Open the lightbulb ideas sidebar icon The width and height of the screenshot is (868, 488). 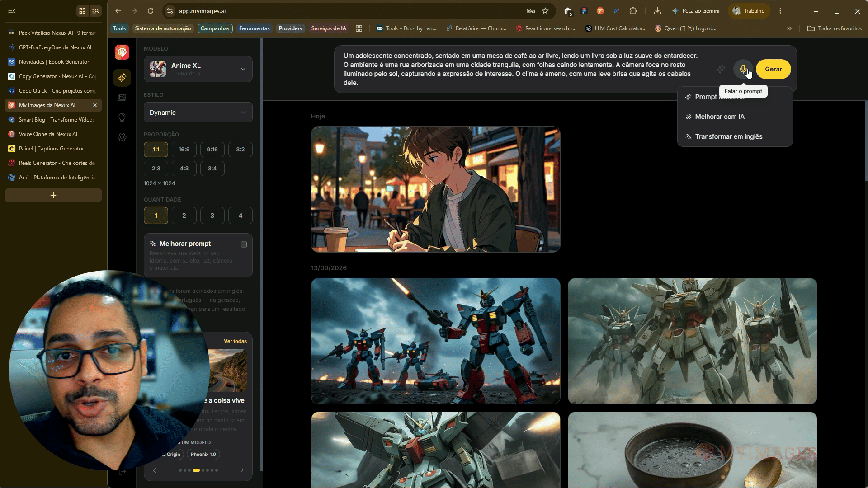coord(122,117)
